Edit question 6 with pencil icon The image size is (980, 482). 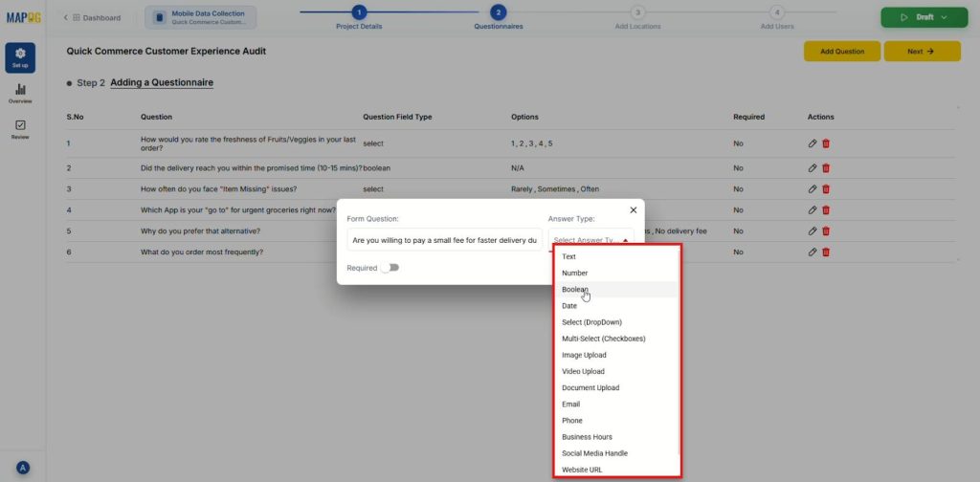point(812,252)
